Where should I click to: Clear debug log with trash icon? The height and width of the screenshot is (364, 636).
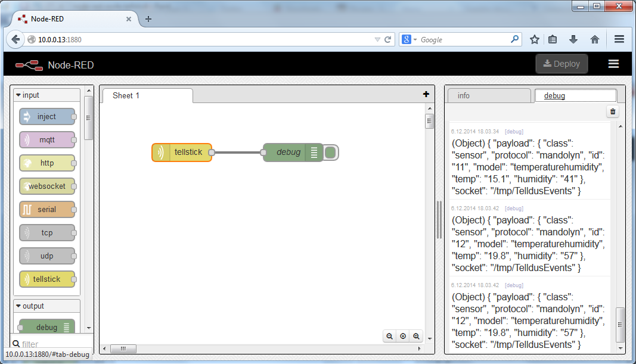coord(613,111)
